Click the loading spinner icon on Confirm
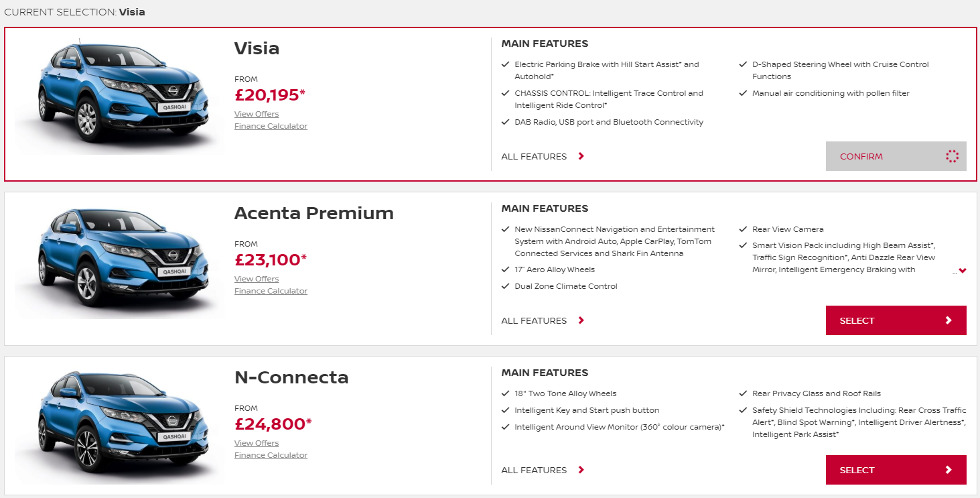The height and width of the screenshot is (498, 980). (952, 156)
